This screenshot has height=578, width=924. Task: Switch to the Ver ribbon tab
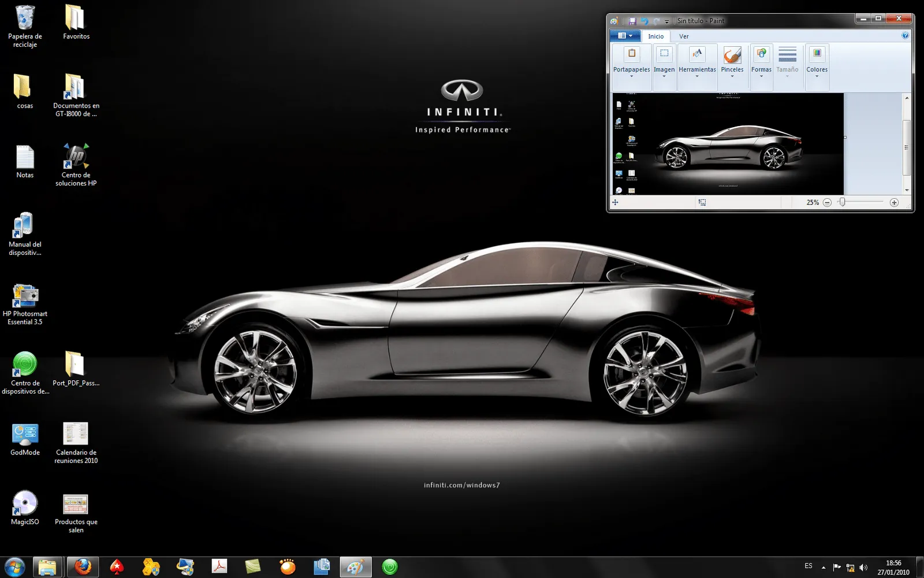point(684,36)
